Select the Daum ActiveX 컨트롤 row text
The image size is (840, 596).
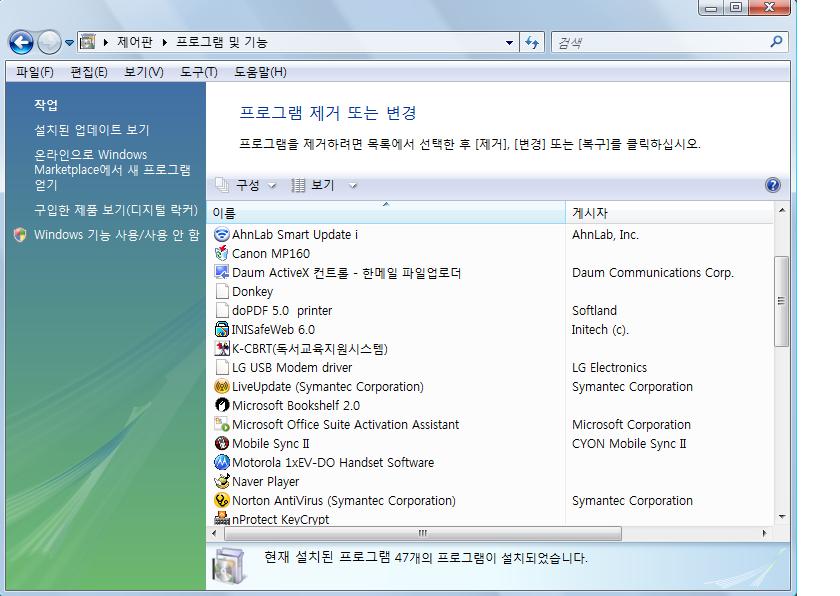pyautogui.click(x=346, y=273)
